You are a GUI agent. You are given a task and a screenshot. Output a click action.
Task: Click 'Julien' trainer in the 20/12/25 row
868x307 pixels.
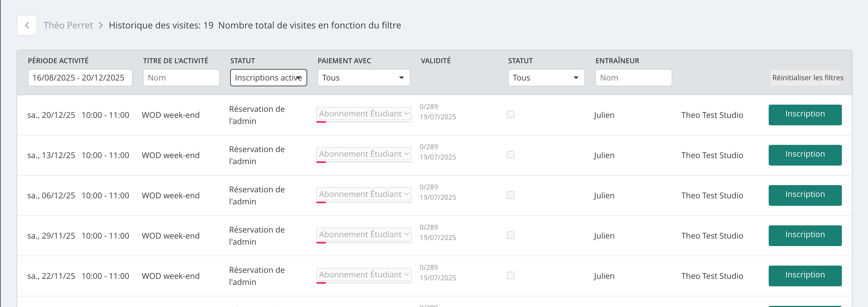tap(604, 115)
